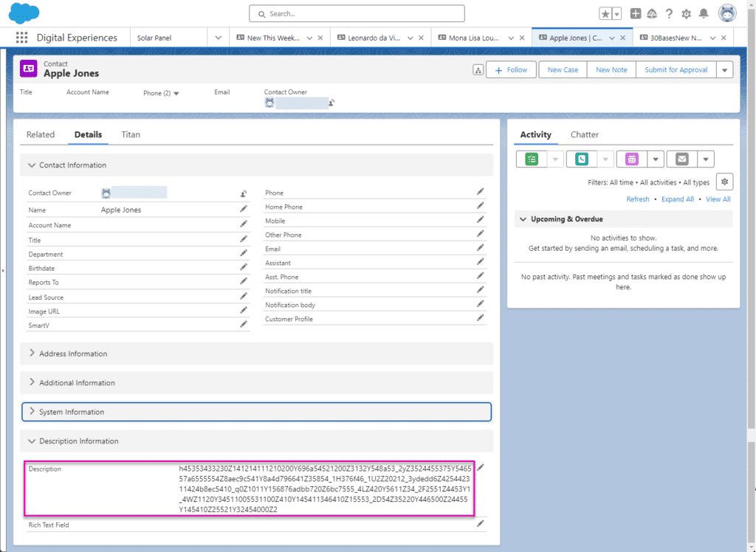Click the contact hierarchy icon near Follow

(x=478, y=69)
